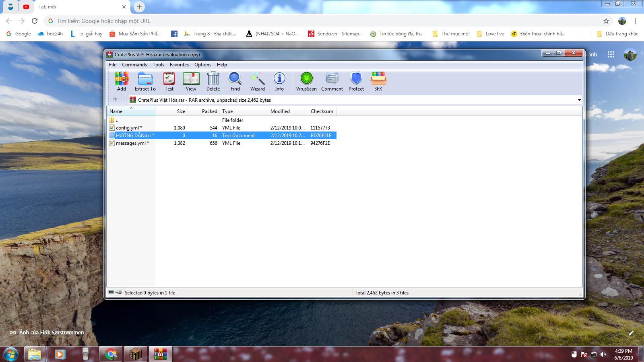Open the Chrome three-dot menu

635,21
